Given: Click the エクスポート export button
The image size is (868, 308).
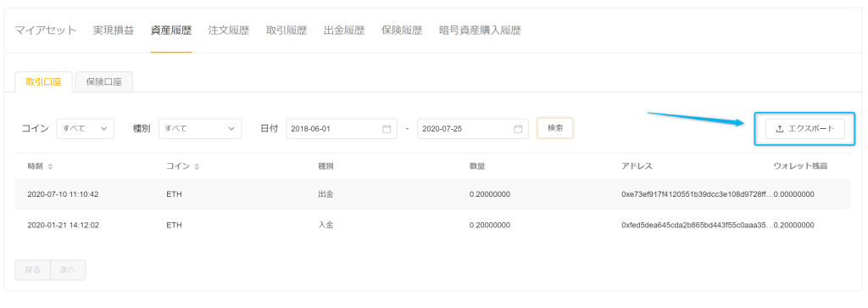Looking at the screenshot, I should [805, 128].
